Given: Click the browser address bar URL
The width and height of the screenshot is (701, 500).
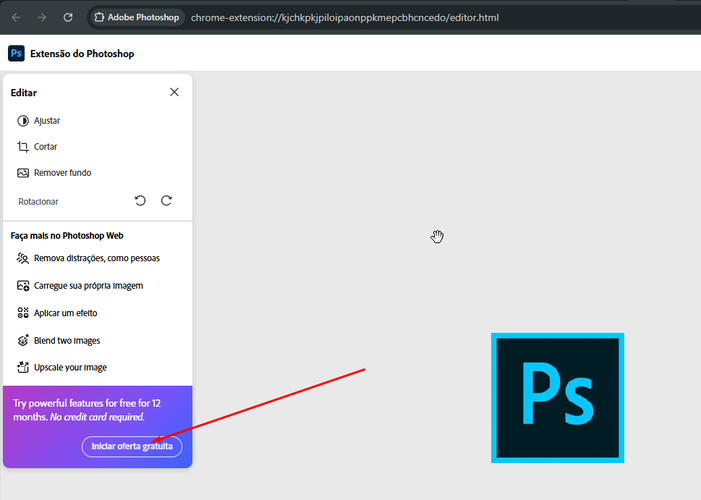Looking at the screenshot, I should tap(344, 18).
